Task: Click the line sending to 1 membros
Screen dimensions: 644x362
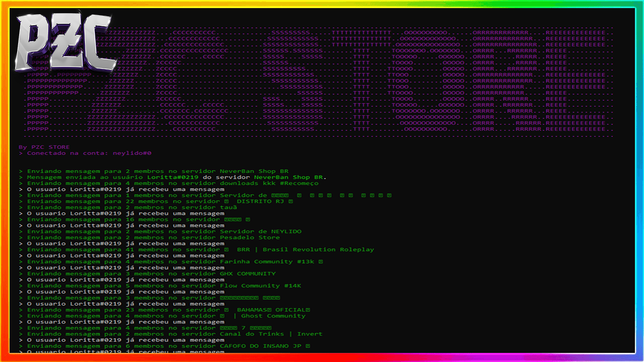Action: [205, 195]
